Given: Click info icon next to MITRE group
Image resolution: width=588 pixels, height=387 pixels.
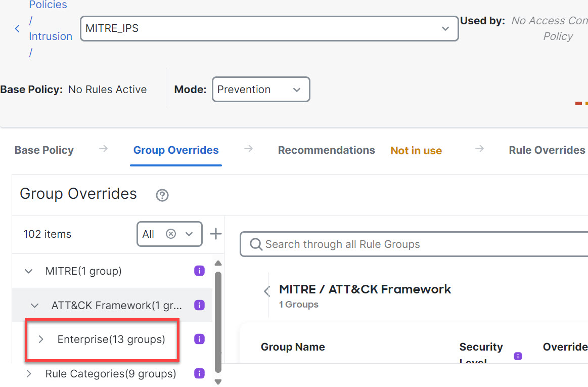Looking at the screenshot, I should 199,271.
